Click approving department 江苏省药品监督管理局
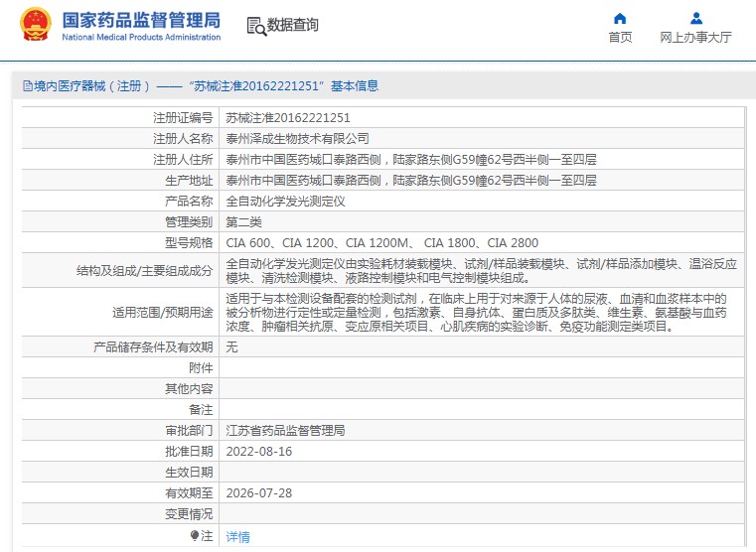This screenshot has width=756, height=552. (285, 431)
